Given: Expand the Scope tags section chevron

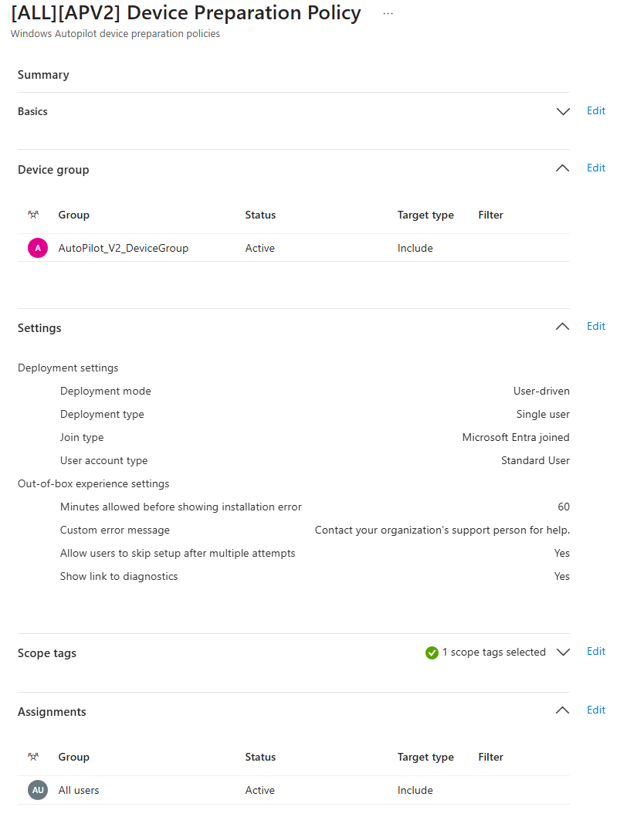Looking at the screenshot, I should pyautogui.click(x=563, y=653).
